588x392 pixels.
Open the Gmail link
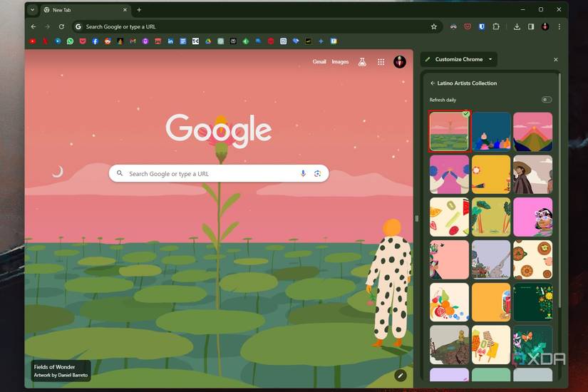tap(319, 62)
